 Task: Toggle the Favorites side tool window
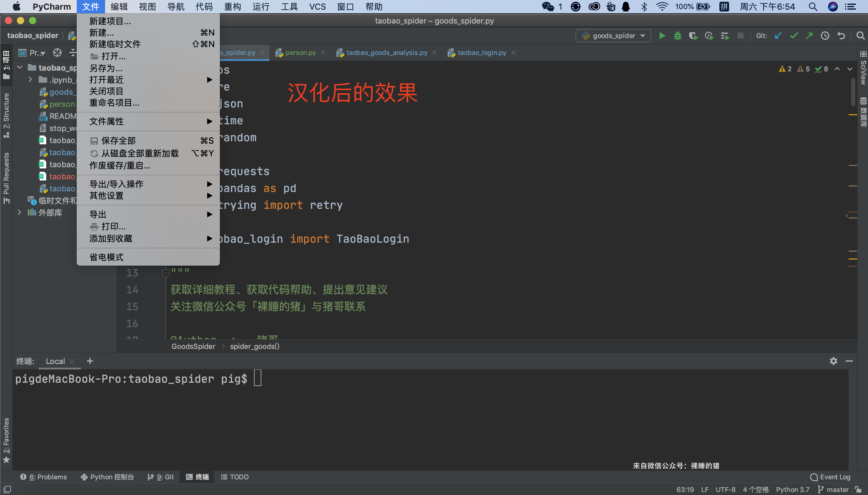pos(6,440)
